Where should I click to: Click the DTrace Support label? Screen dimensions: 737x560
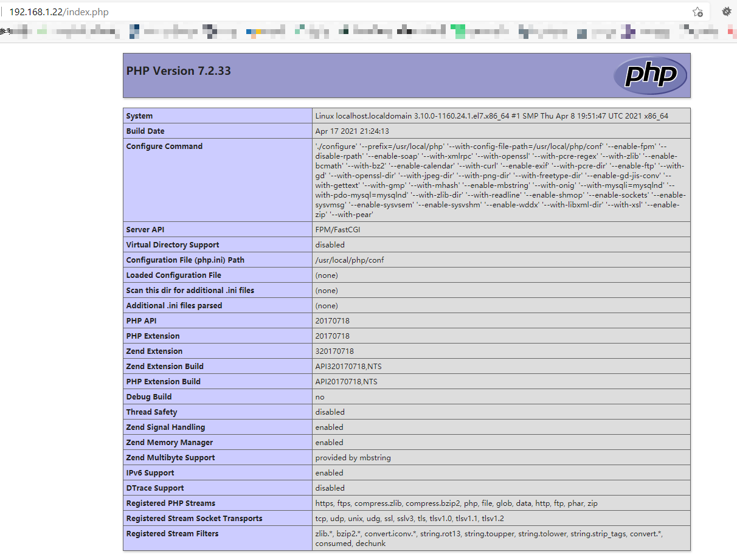pyautogui.click(x=155, y=488)
